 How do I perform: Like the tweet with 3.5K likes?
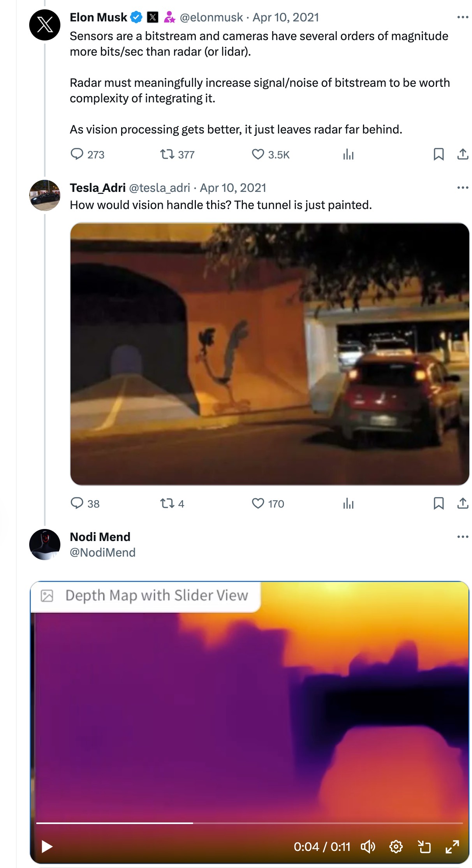click(258, 154)
